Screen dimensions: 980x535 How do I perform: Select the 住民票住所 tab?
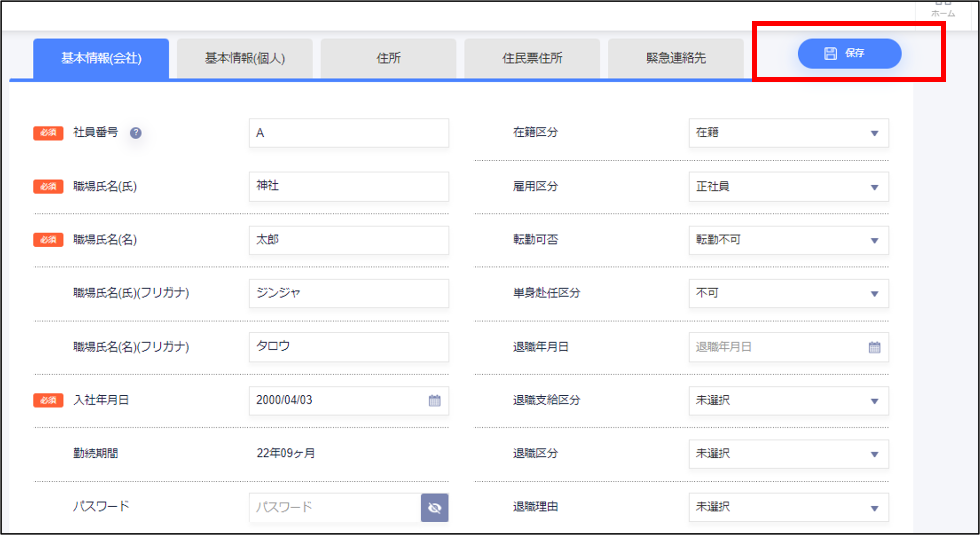pos(532,59)
